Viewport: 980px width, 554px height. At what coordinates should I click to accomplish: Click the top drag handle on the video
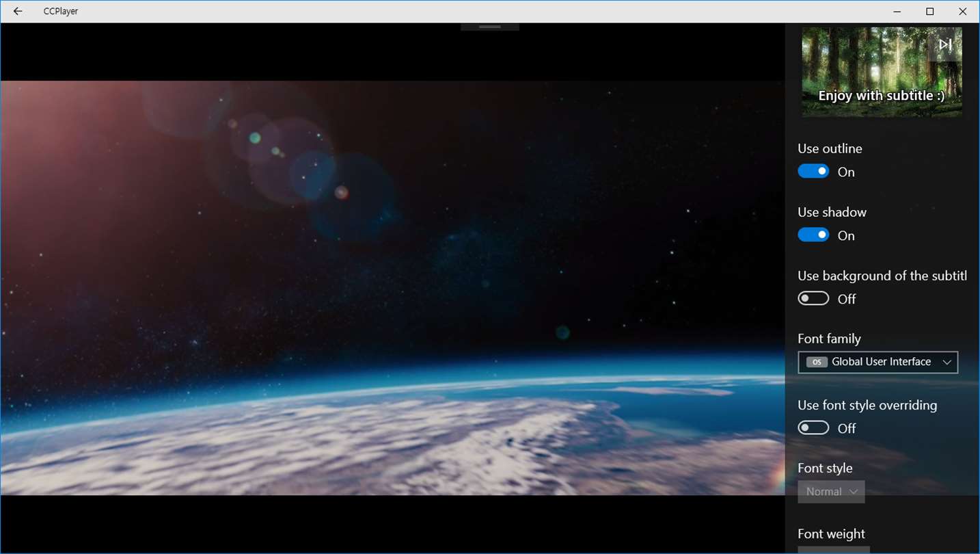pyautogui.click(x=490, y=27)
